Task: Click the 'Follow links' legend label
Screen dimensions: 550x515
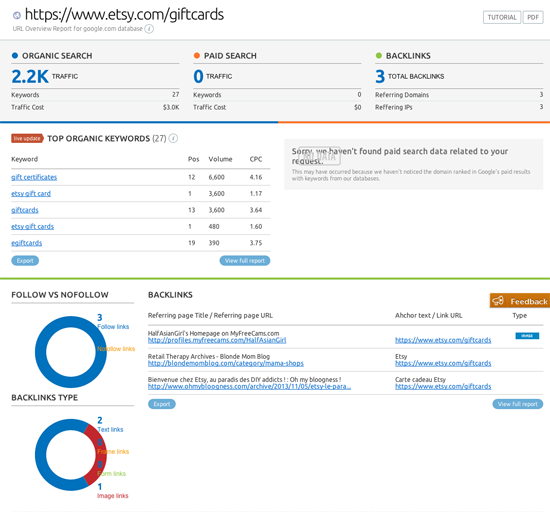Action: (x=113, y=327)
